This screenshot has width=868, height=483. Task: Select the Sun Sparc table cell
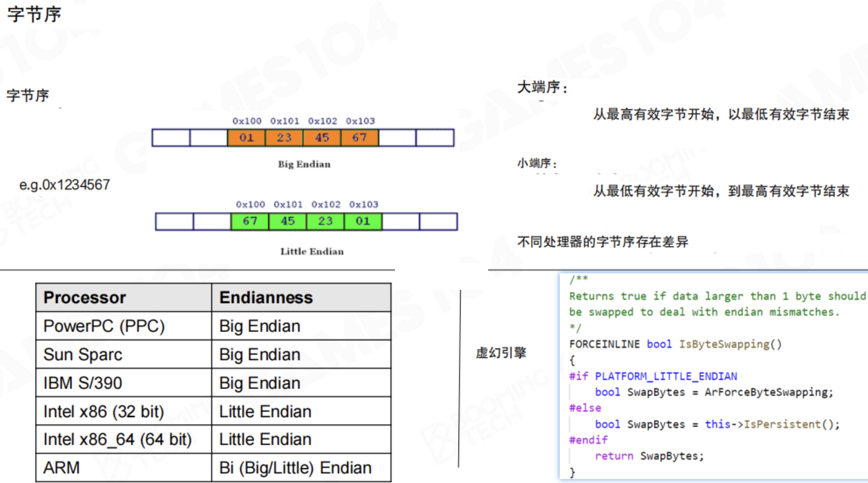coord(83,355)
